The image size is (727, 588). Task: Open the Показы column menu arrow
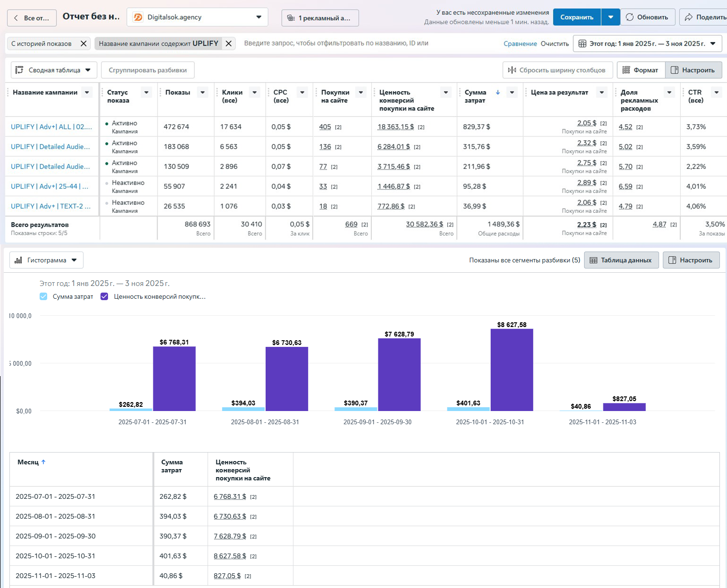tap(203, 92)
